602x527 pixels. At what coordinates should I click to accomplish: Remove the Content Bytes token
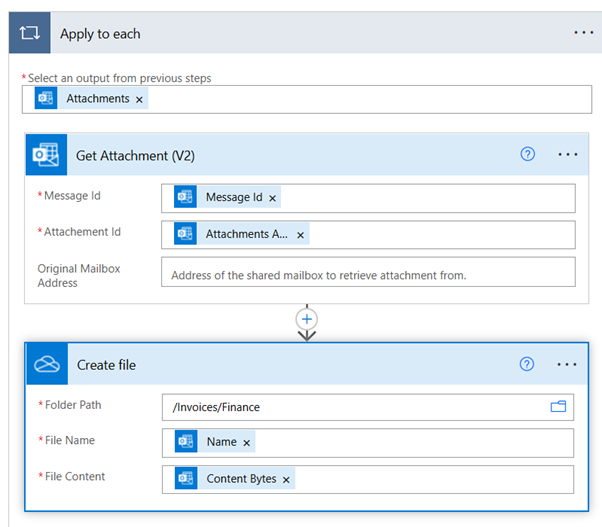286,479
